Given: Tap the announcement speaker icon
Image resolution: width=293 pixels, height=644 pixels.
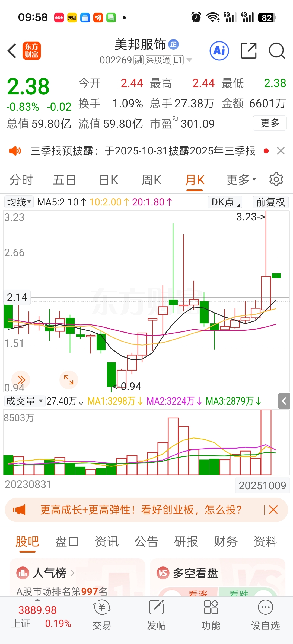Looking at the screenshot, I should [x=15, y=151].
